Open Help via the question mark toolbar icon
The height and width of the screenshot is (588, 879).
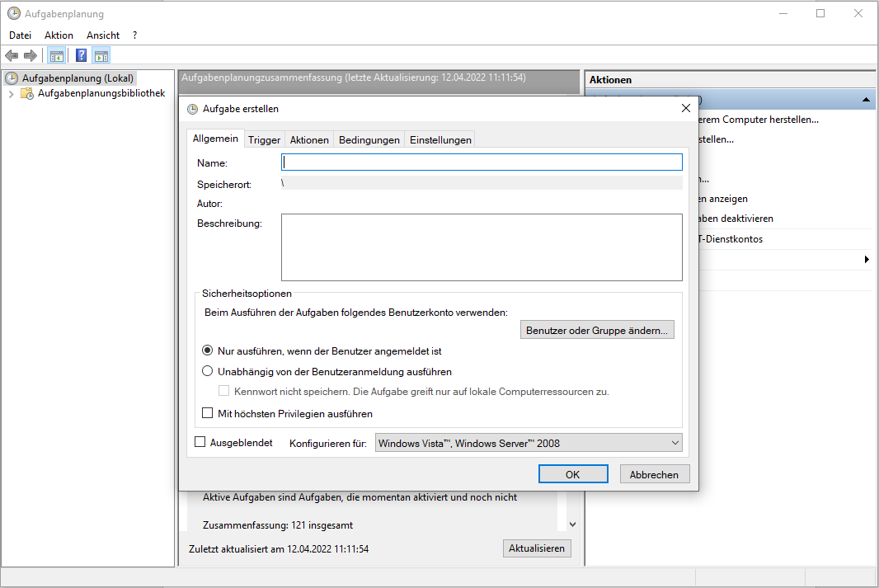[x=82, y=56]
